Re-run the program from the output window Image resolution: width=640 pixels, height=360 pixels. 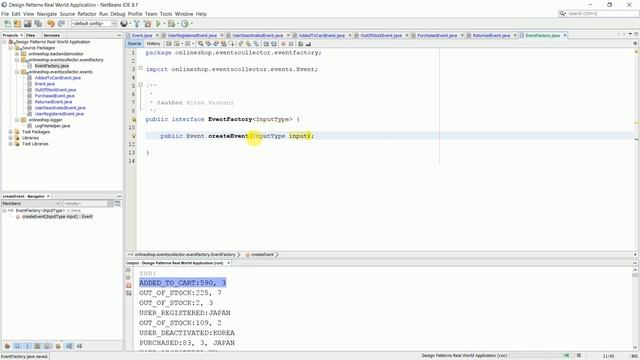(x=129, y=270)
